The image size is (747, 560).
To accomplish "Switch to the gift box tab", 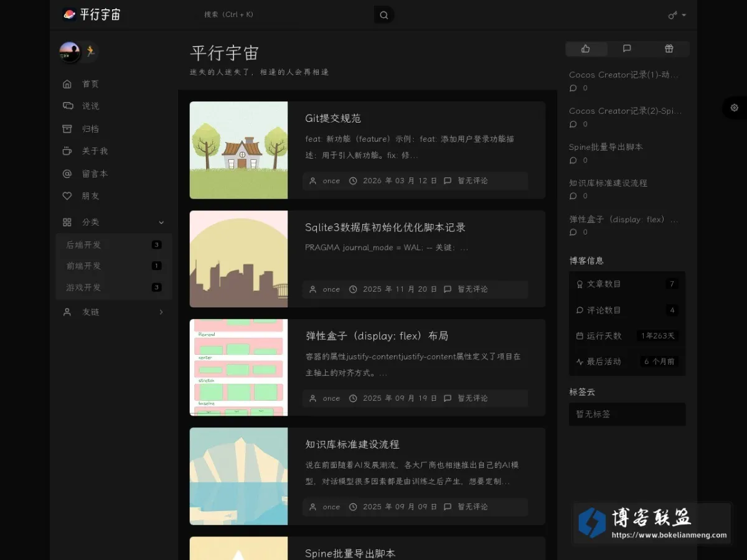I will coord(669,49).
